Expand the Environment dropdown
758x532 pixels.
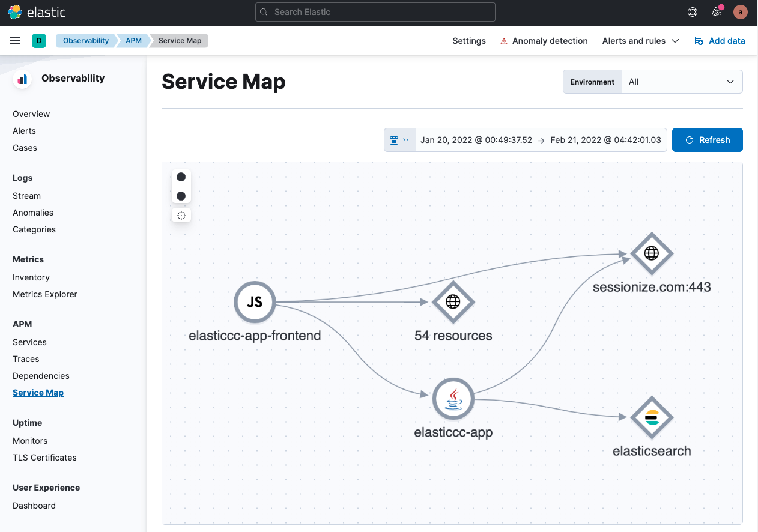coord(682,82)
